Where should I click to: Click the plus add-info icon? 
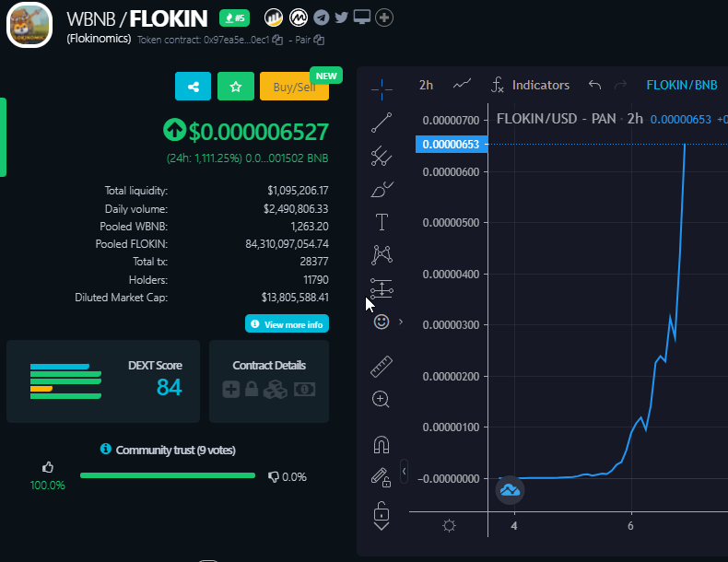coord(384,18)
